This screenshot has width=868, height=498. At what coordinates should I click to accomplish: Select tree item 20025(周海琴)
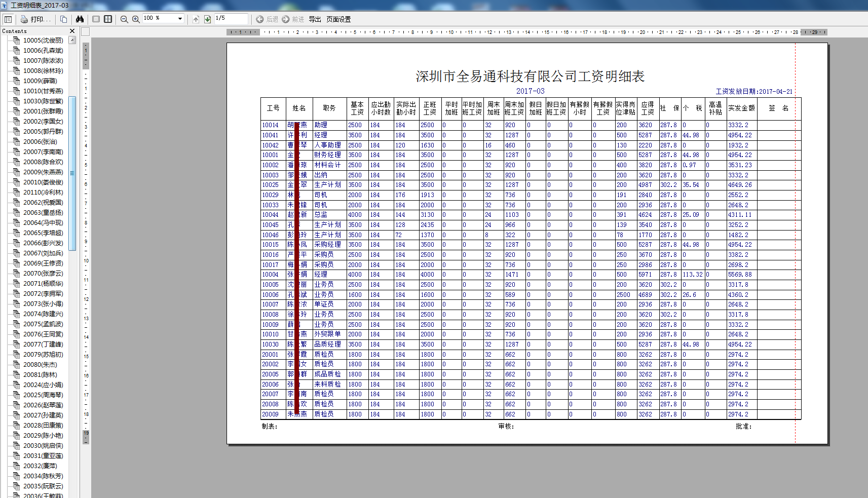pyautogui.click(x=43, y=395)
